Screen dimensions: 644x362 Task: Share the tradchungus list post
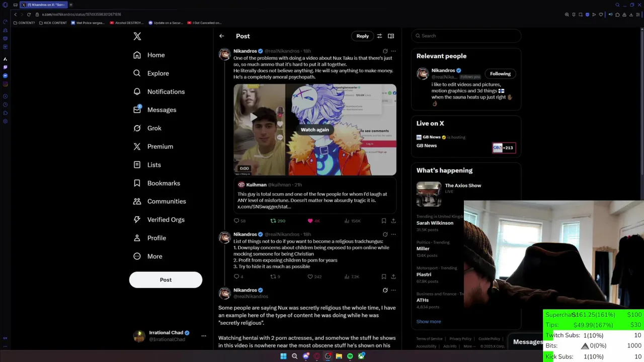[393, 277]
